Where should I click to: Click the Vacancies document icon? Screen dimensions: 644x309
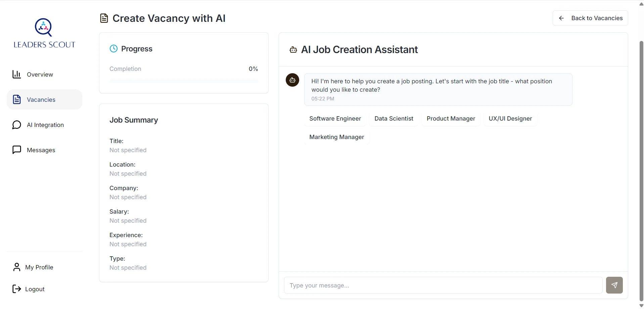16,99
